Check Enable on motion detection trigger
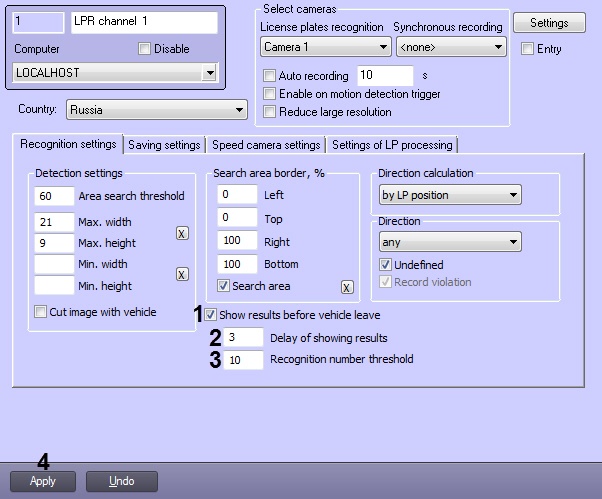The image size is (602, 499). 269,94
